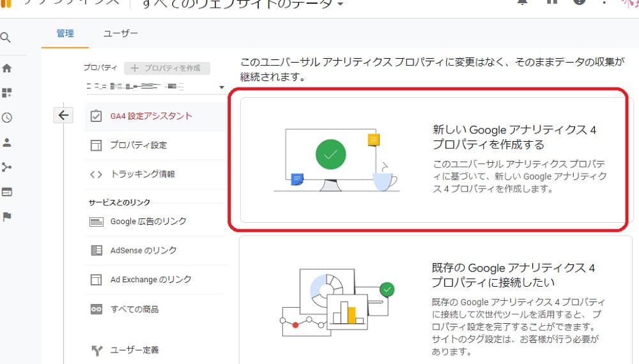Screen dimensions: 639x364
Task: Click the Google 広告のリンク icon
Action: click(x=96, y=222)
